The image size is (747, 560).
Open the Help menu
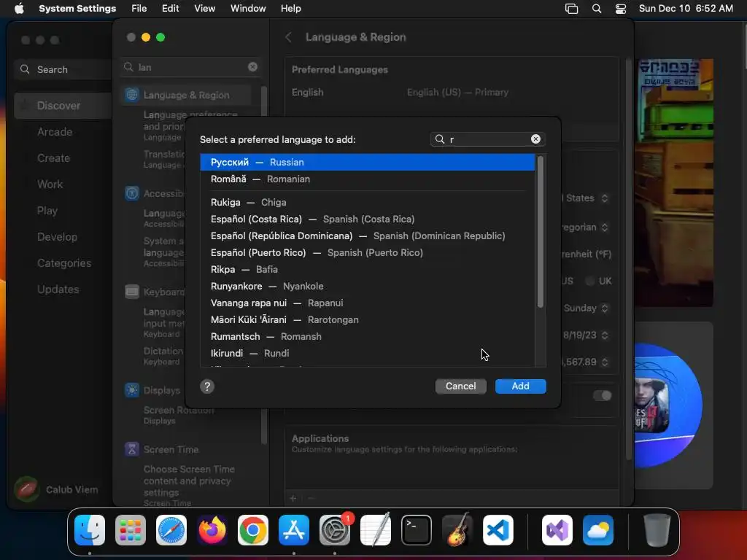tap(290, 8)
